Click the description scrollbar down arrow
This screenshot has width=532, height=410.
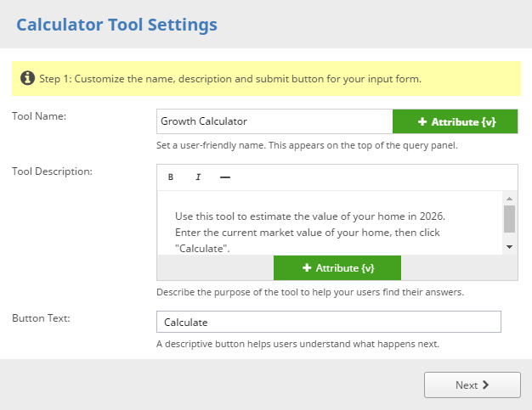pos(509,246)
